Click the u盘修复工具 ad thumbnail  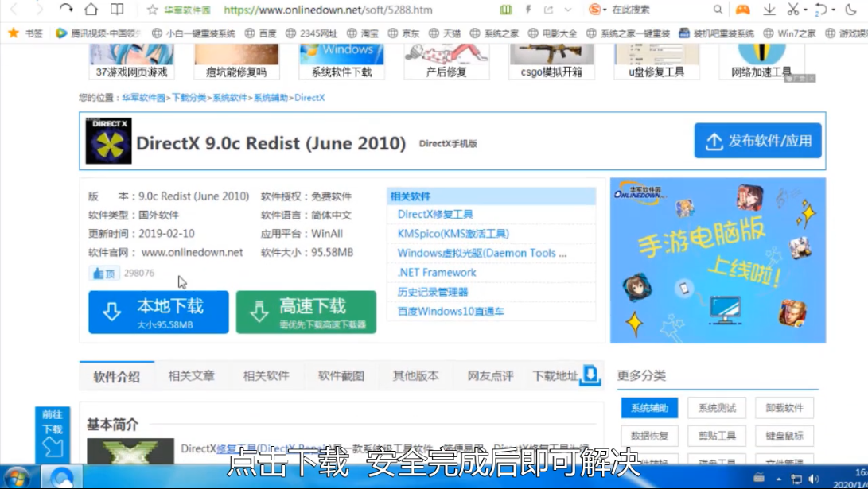tap(656, 62)
